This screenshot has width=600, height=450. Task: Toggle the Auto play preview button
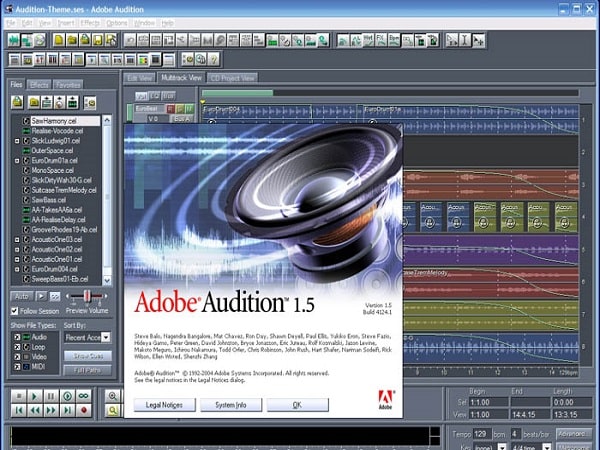point(22,297)
